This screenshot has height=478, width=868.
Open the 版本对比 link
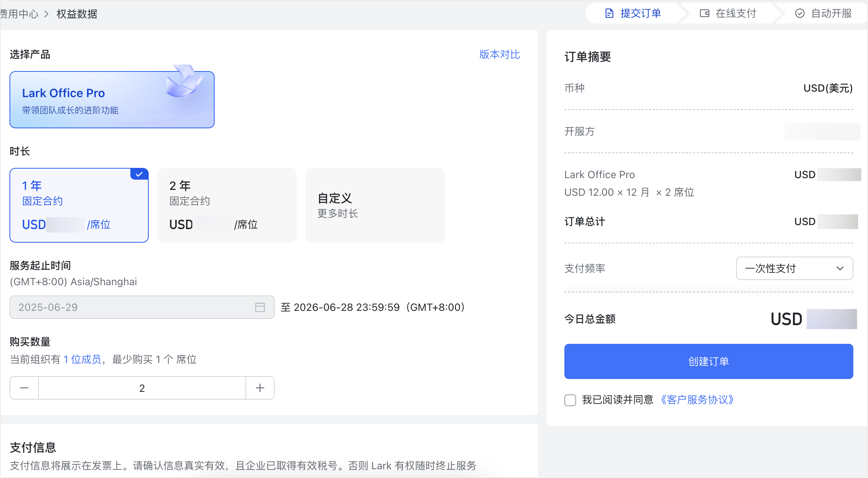pyautogui.click(x=500, y=55)
